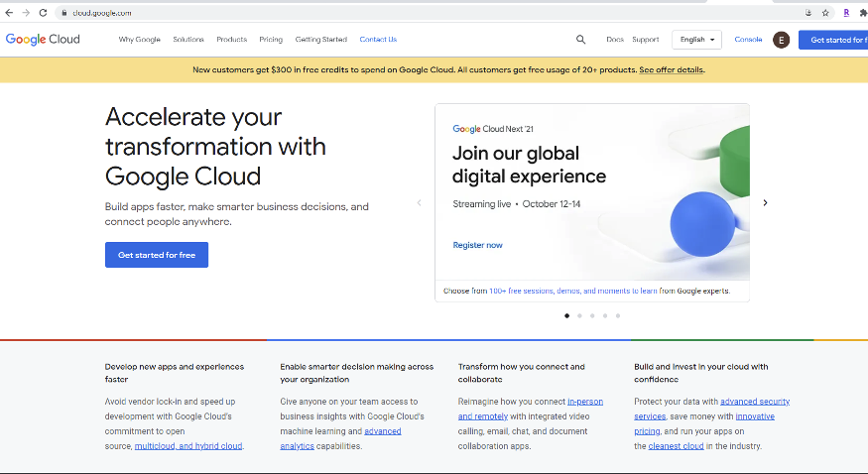868x474 pixels.
Task: Open the cleanest cloud link
Action: click(676, 446)
